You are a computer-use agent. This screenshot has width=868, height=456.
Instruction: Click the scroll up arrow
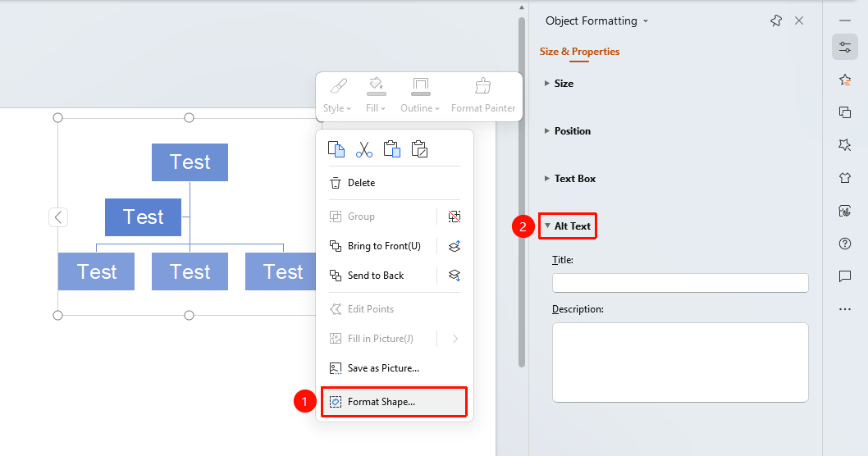coord(522,7)
